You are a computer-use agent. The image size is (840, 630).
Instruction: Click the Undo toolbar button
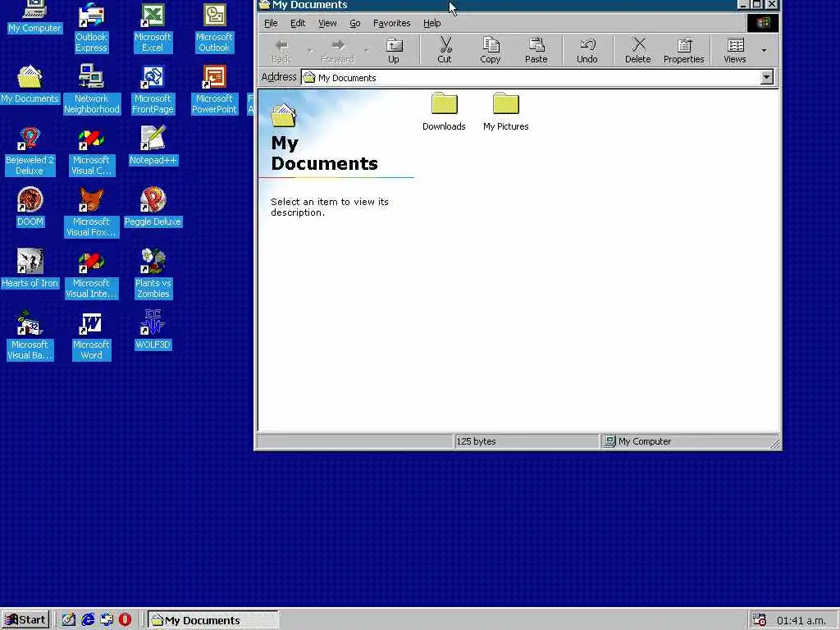click(587, 51)
